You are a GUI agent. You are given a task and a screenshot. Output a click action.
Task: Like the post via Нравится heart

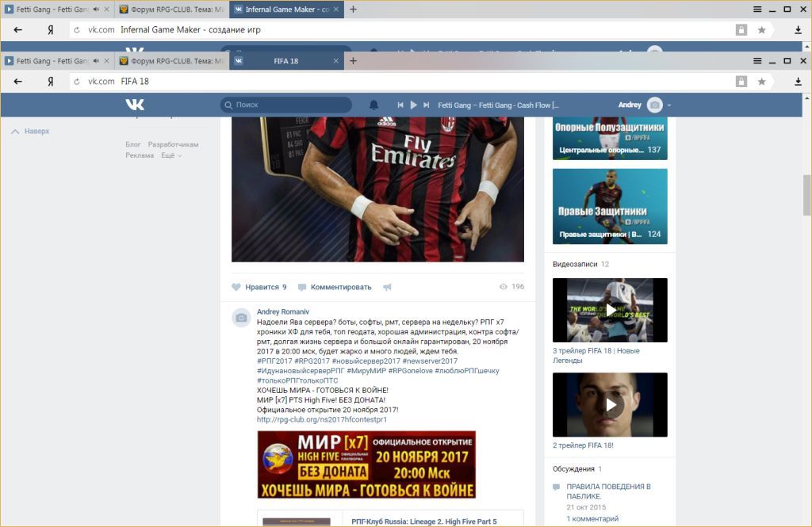(259, 287)
